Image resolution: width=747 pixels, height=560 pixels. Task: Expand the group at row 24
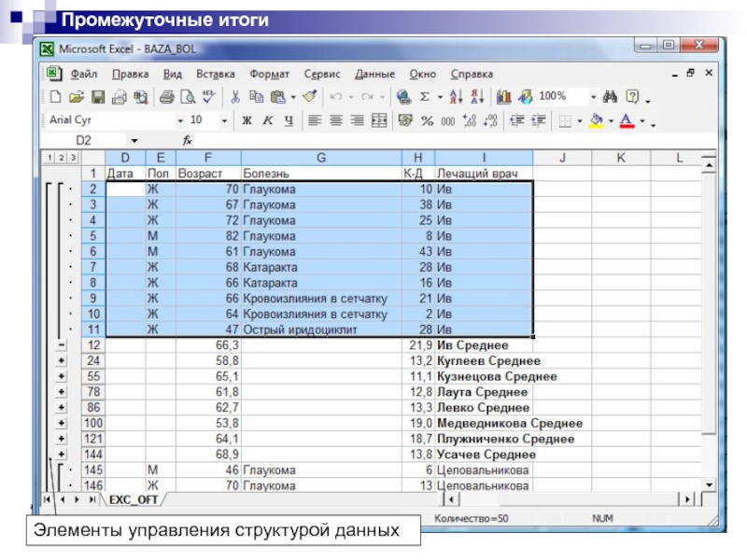61,361
